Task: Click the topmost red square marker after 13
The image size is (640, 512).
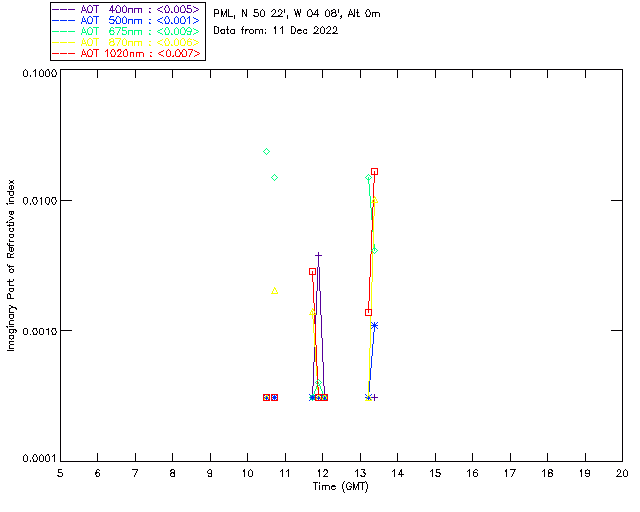Action: pos(374,171)
